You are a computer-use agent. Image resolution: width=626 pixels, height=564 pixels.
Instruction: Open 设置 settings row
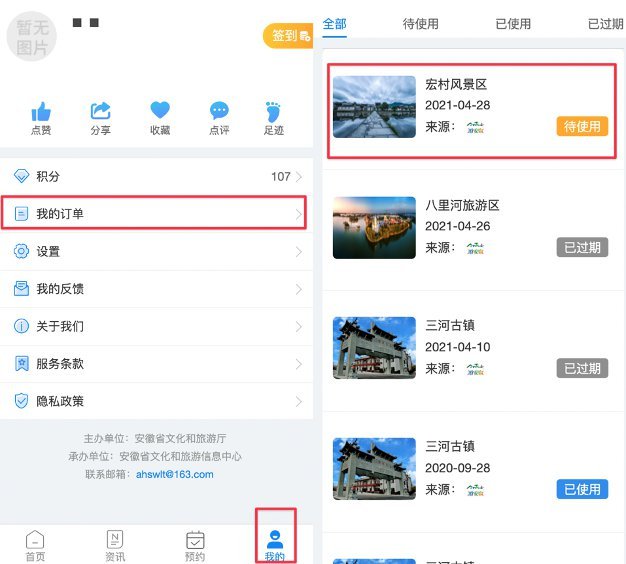click(155, 252)
